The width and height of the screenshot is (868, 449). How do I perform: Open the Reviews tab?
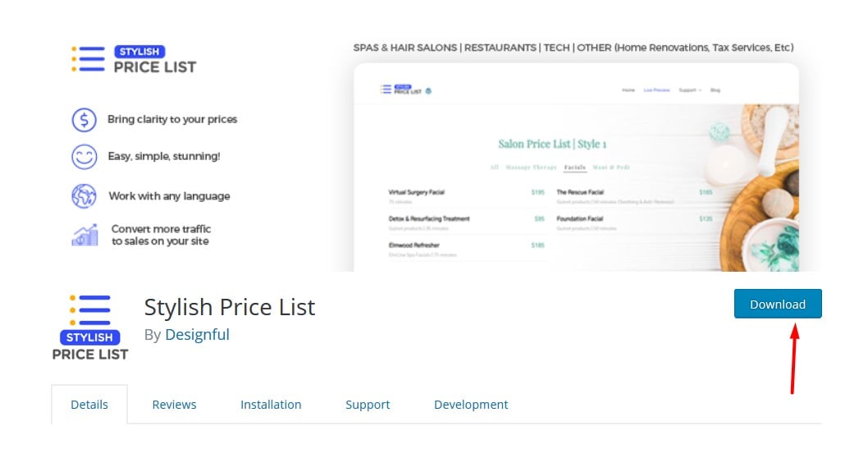coord(174,405)
